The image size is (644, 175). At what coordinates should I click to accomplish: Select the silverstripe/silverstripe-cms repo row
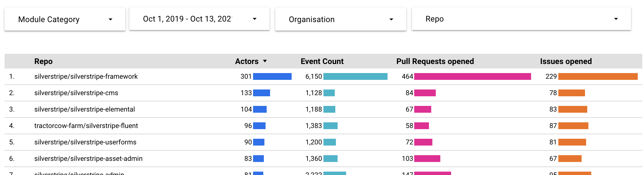point(76,93)
